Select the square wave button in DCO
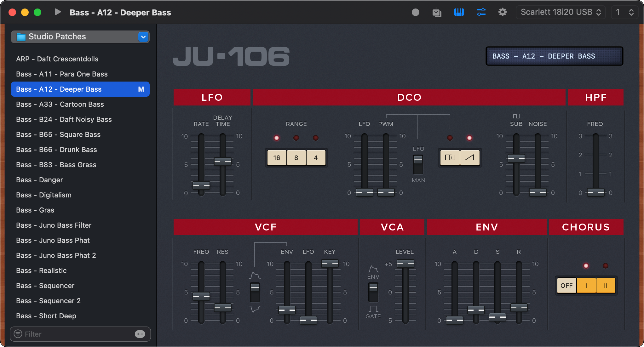The width and height of the screenshot is (644, 347). pos(450,158)
